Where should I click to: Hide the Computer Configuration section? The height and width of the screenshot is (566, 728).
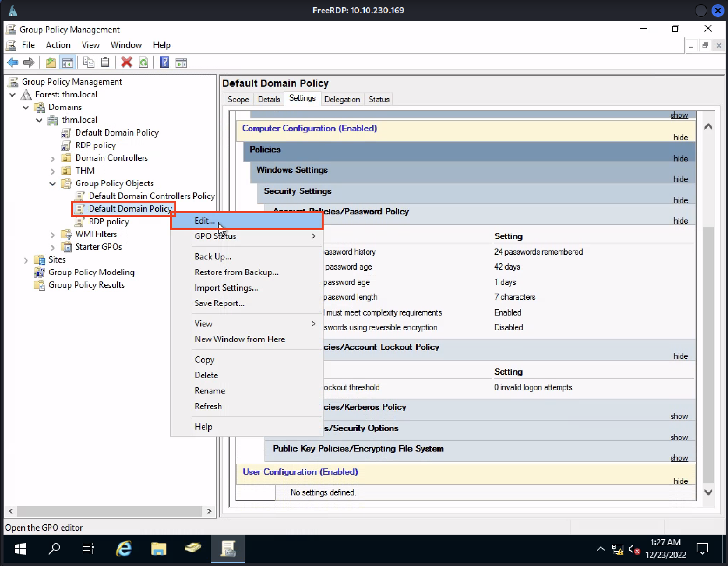click(x=681, y=138)
